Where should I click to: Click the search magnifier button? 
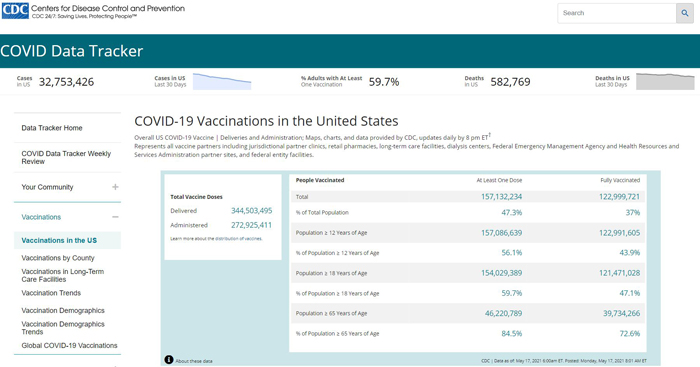point(684,13)
